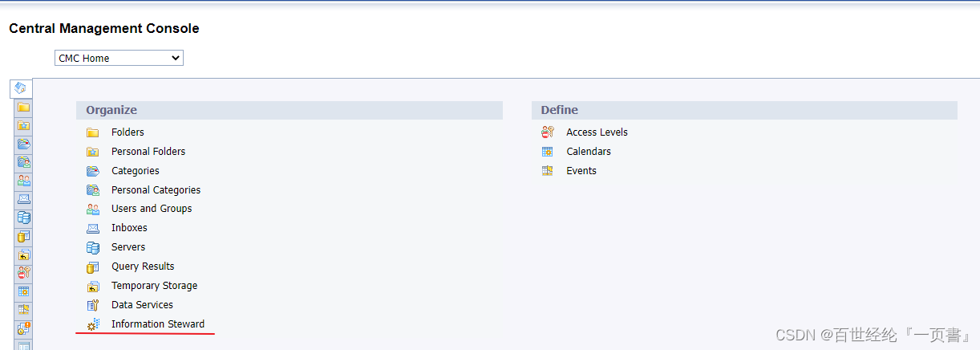Open the Query Results link

click(143, 267)
